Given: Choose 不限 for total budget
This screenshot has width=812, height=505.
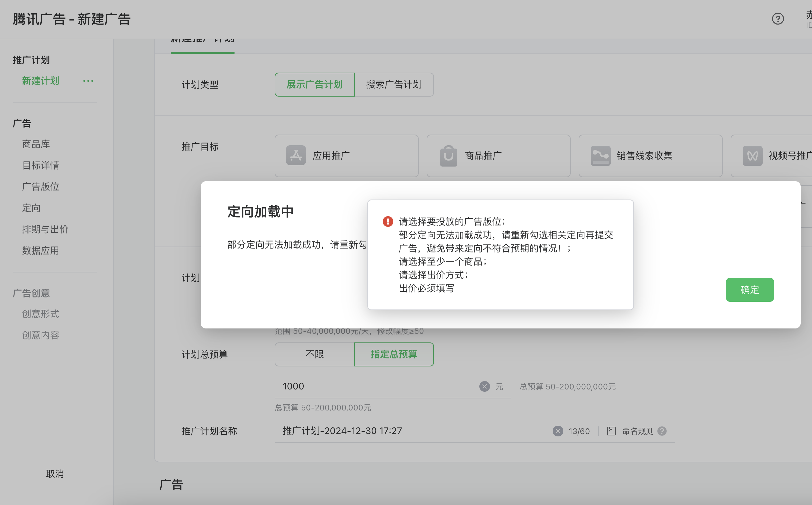Looking at the screenshot, I should click(314, 354).
